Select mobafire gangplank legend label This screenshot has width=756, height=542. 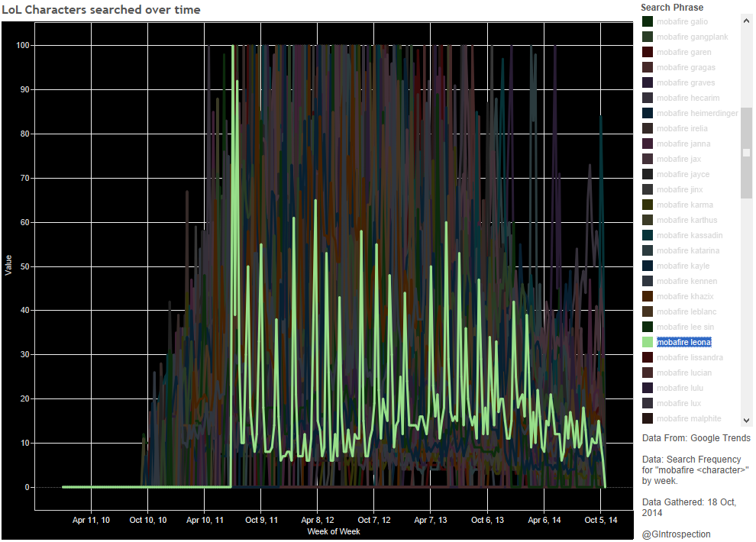point(692,37)
